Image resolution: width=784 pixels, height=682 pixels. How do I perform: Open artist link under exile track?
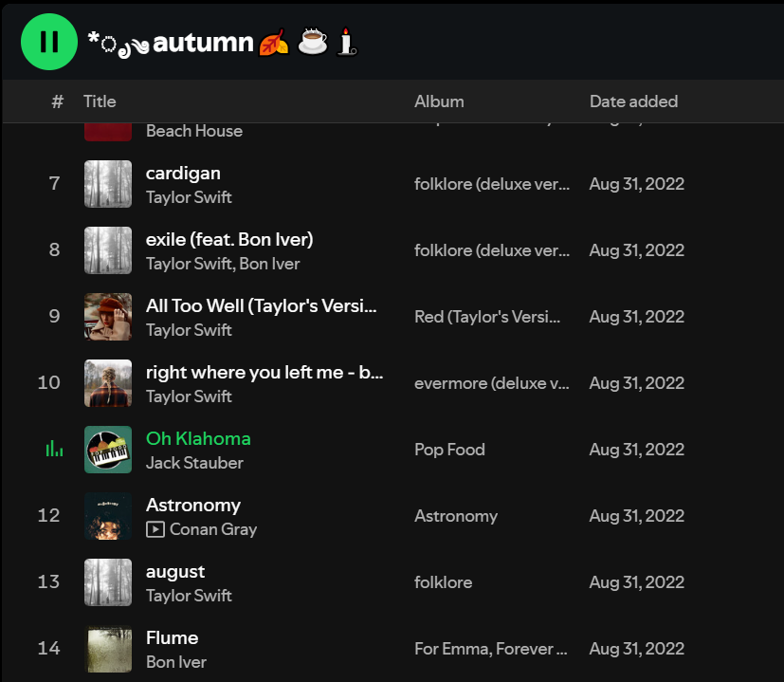[223, 264]
